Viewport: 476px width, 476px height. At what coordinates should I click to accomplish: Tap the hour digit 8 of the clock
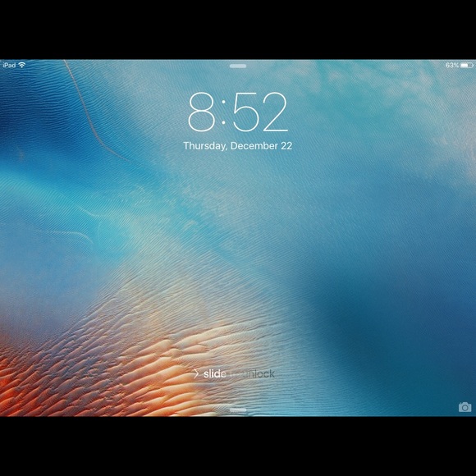[x=202, y=112]
